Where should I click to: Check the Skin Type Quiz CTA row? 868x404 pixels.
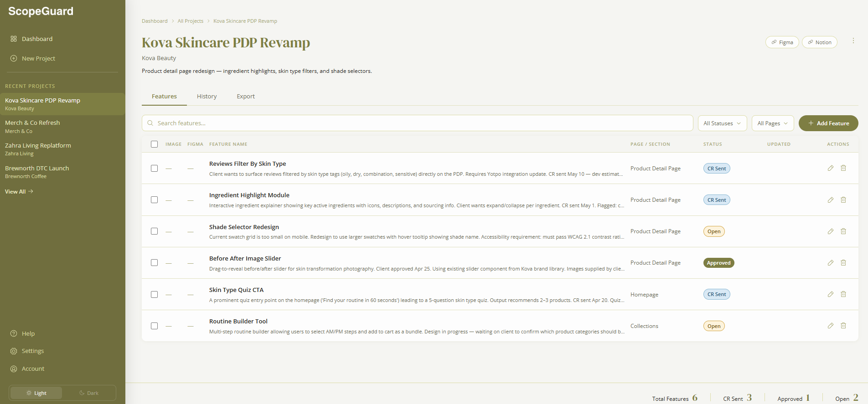(x=155, y=295)
